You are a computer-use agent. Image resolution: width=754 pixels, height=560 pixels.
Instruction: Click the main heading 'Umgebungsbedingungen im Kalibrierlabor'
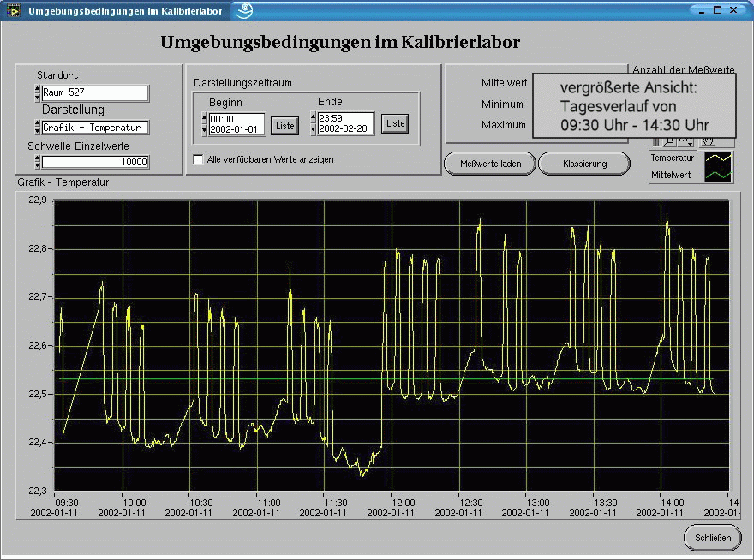point(340,42)
